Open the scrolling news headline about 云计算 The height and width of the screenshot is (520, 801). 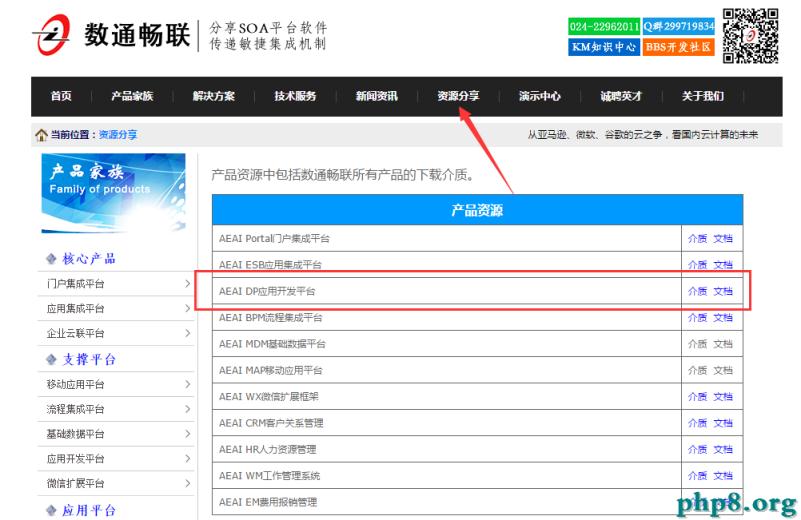tap(643, 135)
